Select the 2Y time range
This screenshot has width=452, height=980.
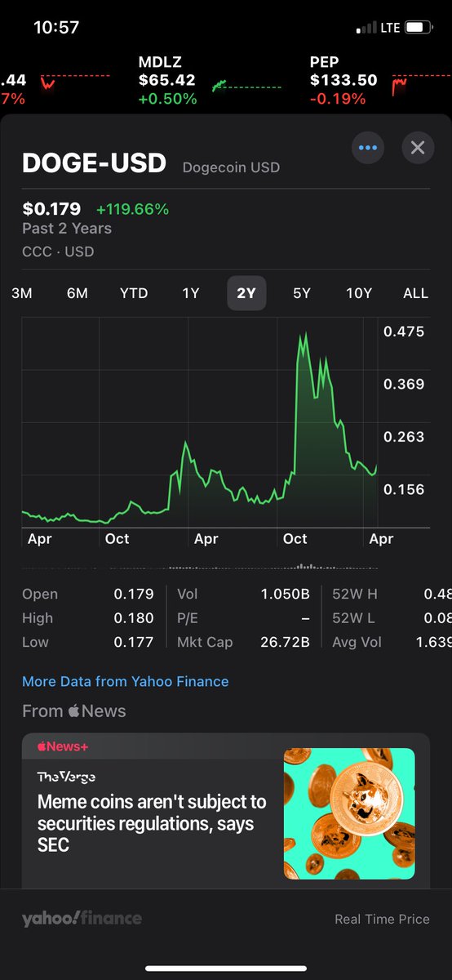click(246, 293)
